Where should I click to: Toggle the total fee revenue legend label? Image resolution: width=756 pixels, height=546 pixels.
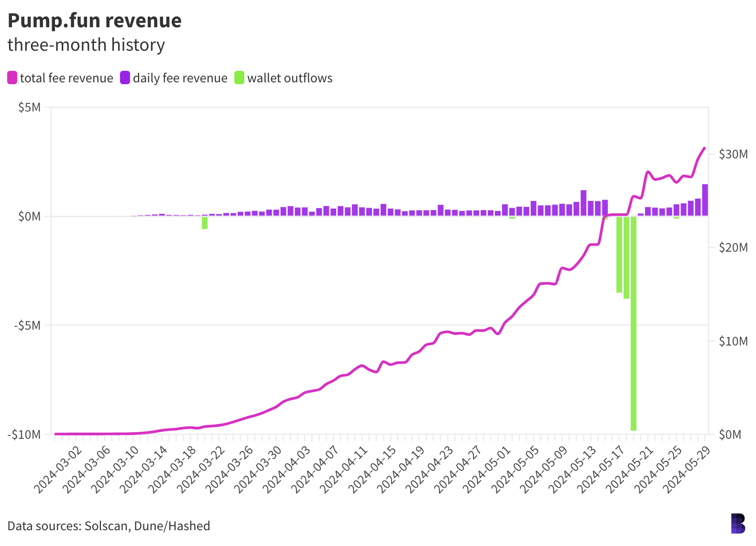coord(66,78)
